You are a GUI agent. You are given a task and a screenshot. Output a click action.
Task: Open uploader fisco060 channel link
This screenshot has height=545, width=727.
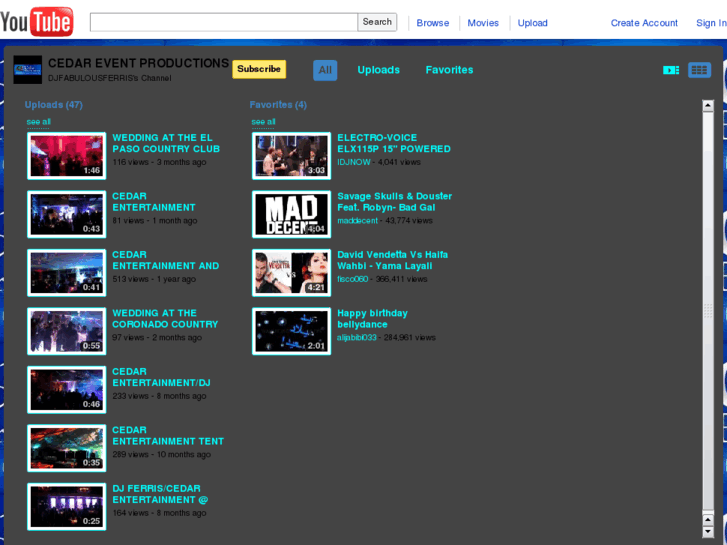tap(352, 279)
